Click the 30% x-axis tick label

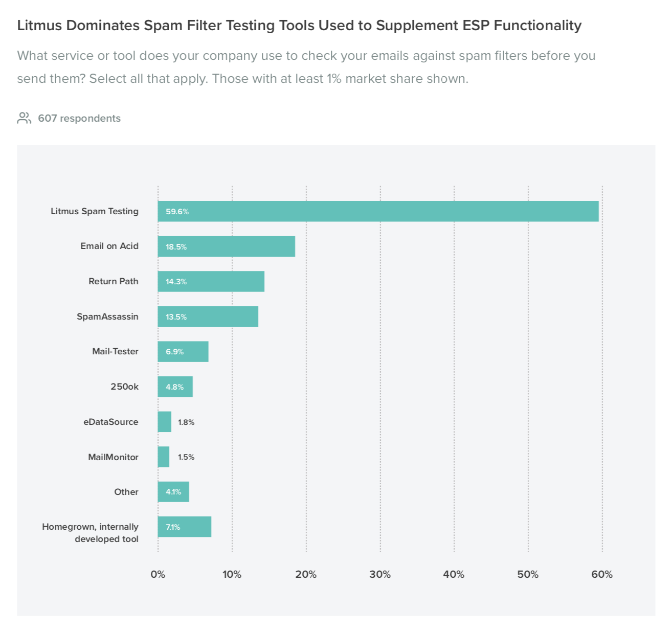tap(380, 574)
